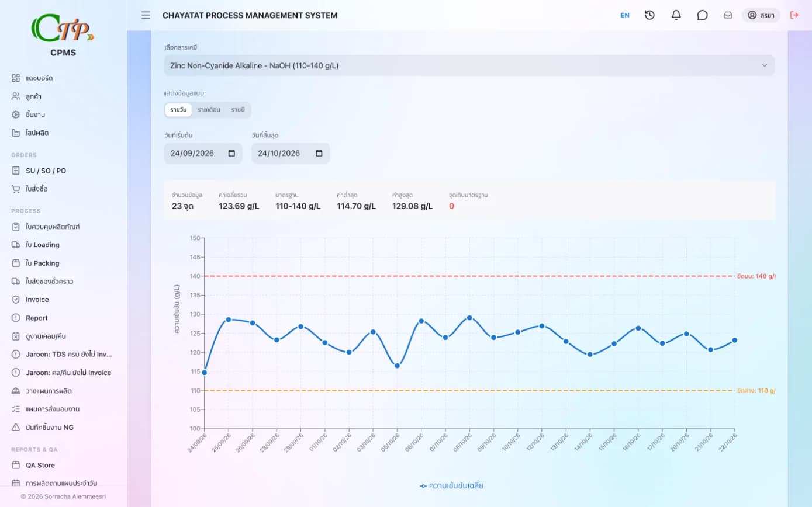Switch to รายปี yearly view
This screenshot has width=812, height=507.
tap(238, 110)
